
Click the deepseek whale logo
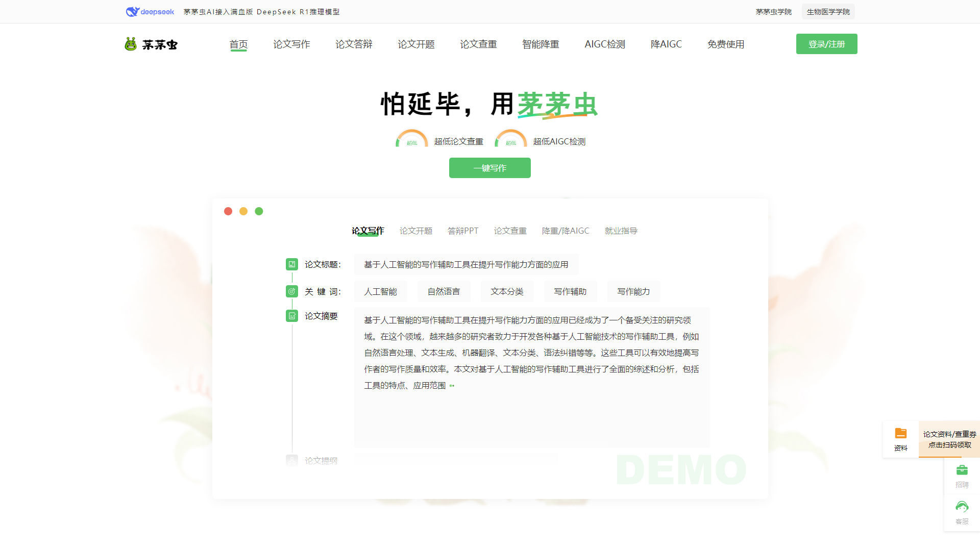(x=133, y=12)
